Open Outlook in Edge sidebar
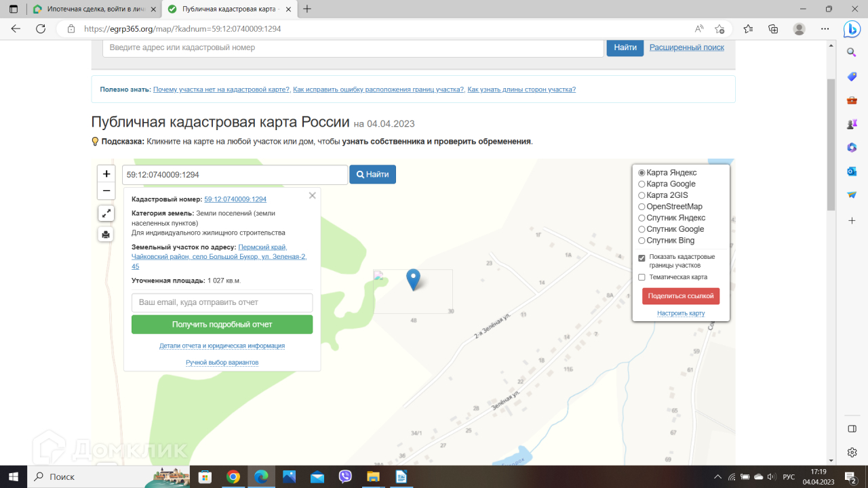 click(852, 171)
